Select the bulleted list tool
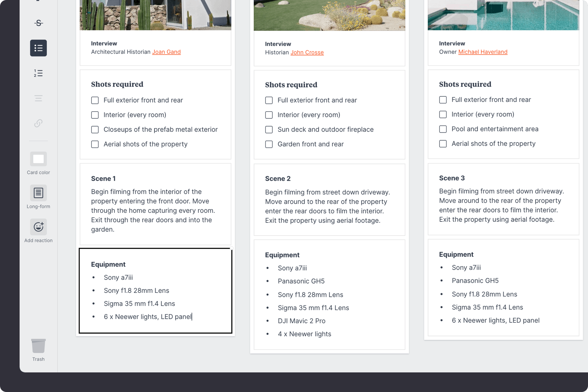588x392 pixels. pos(38,48)
